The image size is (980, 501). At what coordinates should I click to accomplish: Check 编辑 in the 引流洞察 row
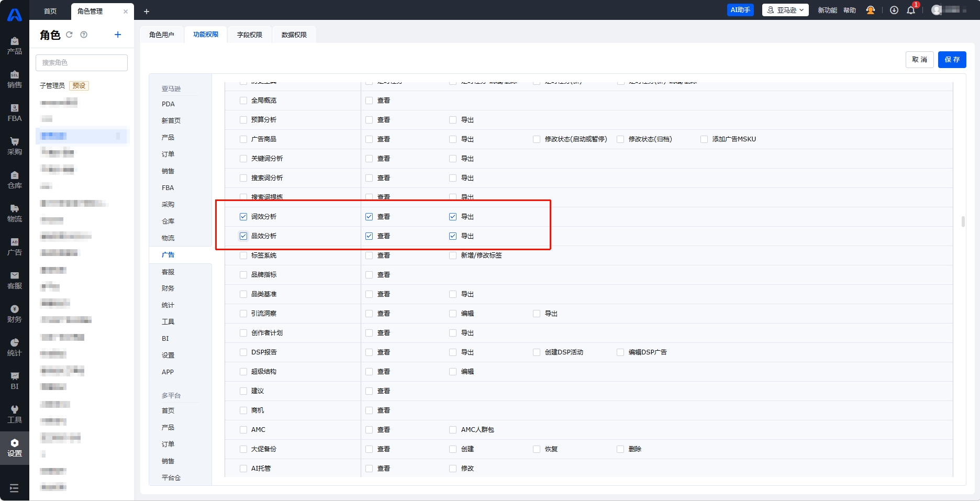pos(453,314)
